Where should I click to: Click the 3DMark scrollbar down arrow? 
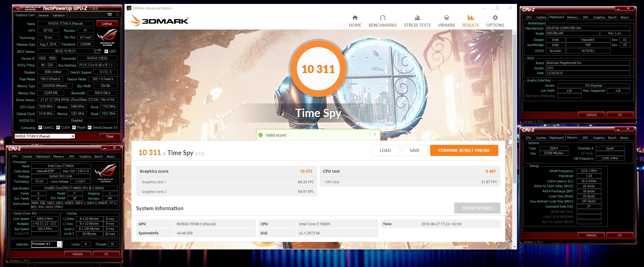pyautogui.click(x=514, y=247)
